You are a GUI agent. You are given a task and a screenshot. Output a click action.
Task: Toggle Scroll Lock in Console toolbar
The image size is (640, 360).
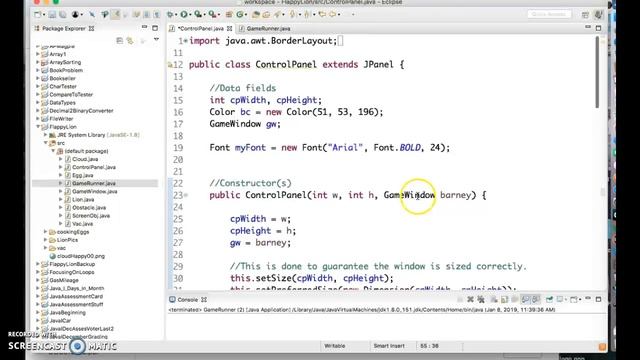click(504, 300)
